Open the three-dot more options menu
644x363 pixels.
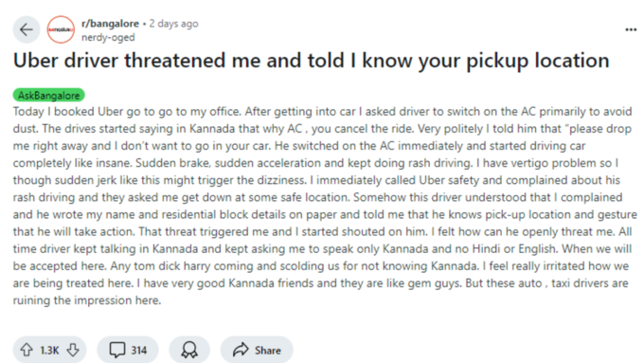point(631,29)
